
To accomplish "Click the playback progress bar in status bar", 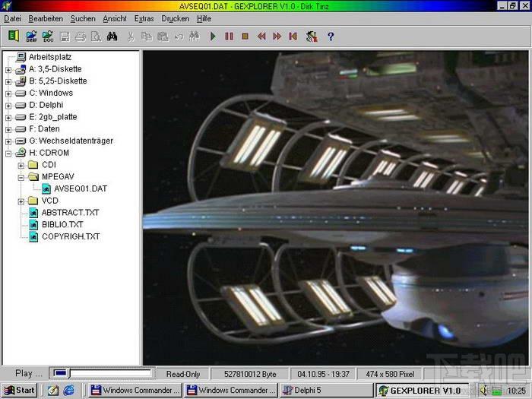I will point(101,373).
